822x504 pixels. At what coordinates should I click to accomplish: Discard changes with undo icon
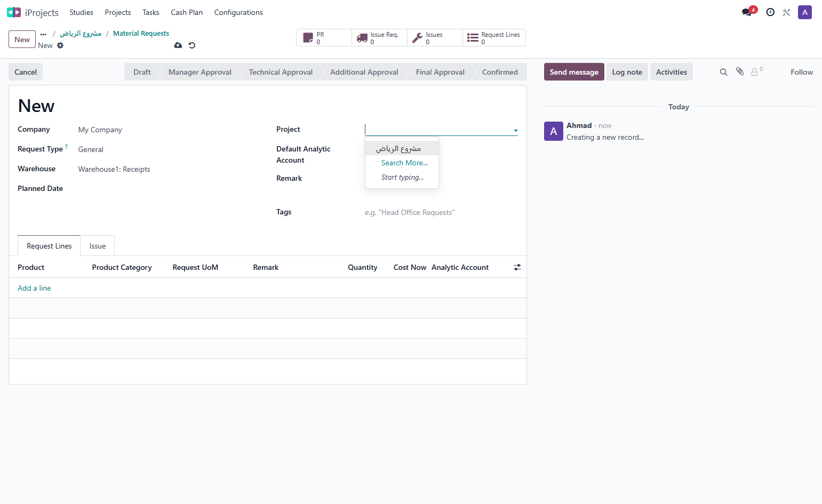(x=192, y=45)
